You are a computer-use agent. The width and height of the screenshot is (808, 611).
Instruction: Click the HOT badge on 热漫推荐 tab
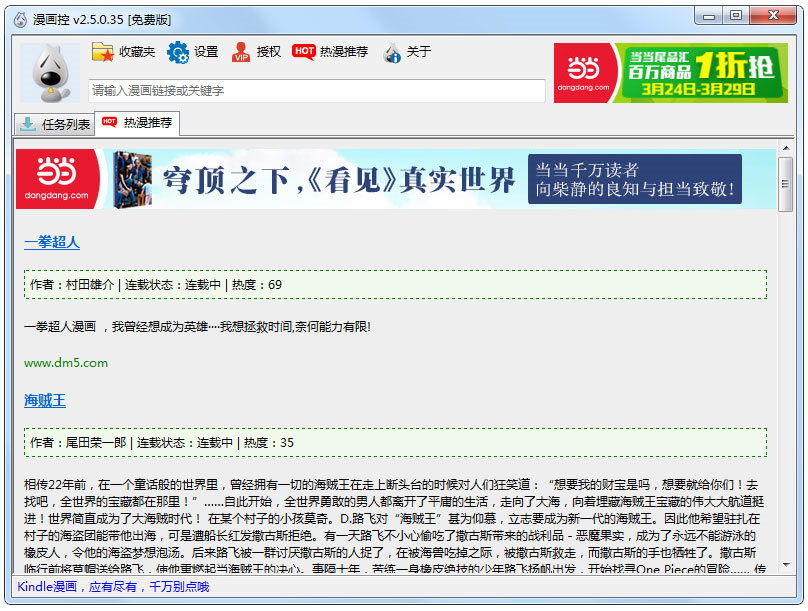109,122
